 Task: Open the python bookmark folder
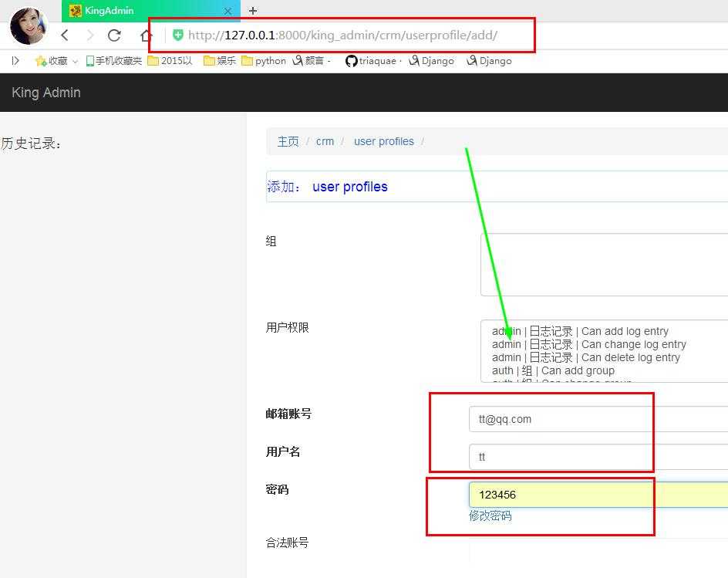point(264,61)
